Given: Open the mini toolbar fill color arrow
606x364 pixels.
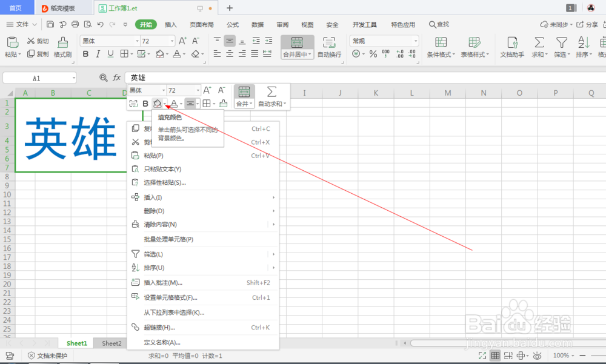Looking at the screenshot, I should [165, 104].
